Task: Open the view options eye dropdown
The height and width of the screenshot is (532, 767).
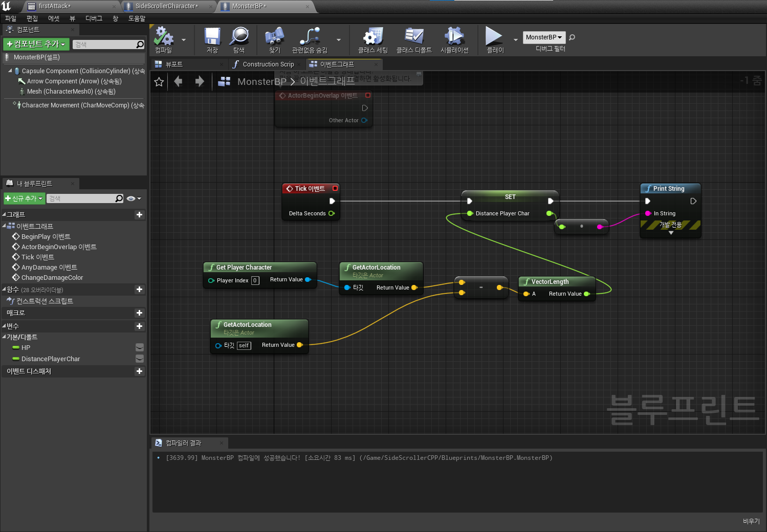Action: (134, 198)
